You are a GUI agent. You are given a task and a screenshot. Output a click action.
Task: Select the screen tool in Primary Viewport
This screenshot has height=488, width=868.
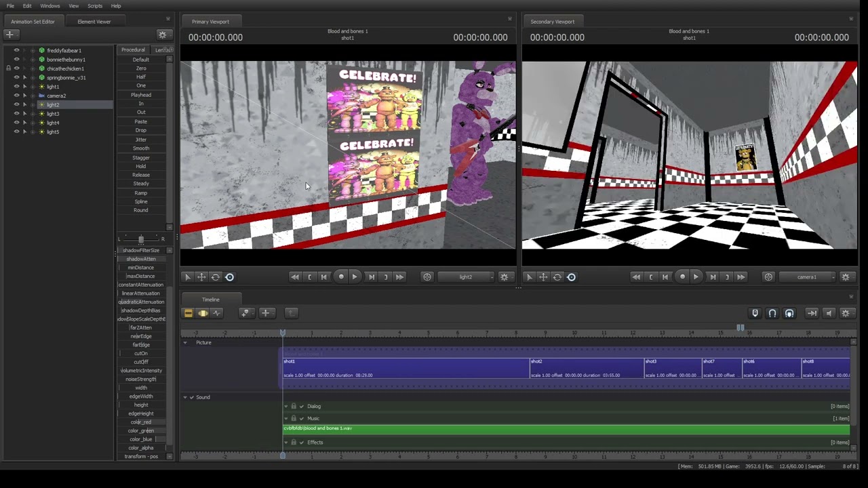(x=229, y=277)
